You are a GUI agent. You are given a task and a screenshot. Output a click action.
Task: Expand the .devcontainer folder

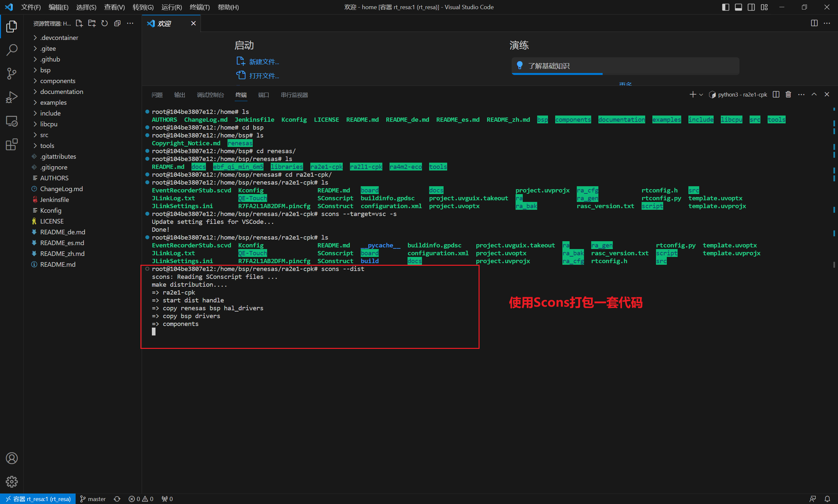pyautogui.click(x=83, y=38)
